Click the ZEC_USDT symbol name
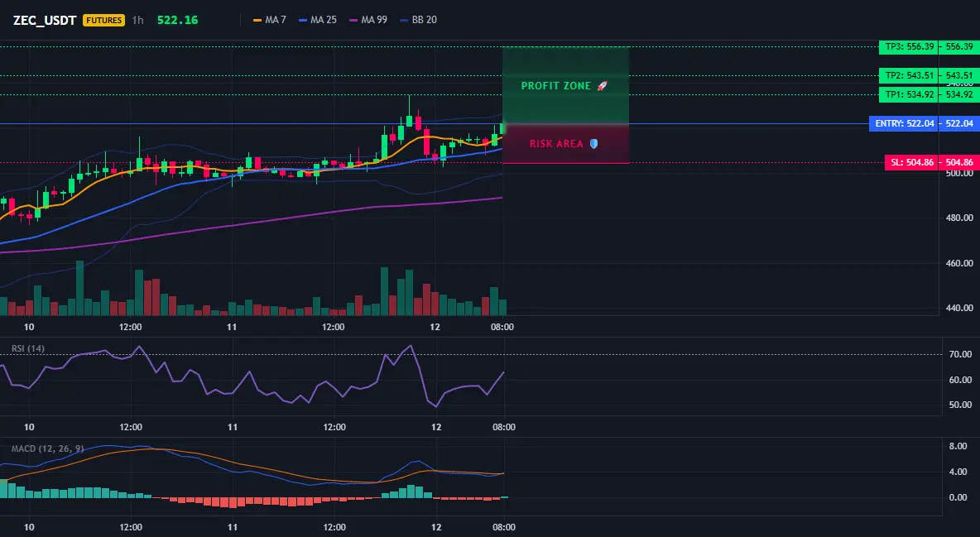Viewport: 980px width, 537px height. (45, 20)
